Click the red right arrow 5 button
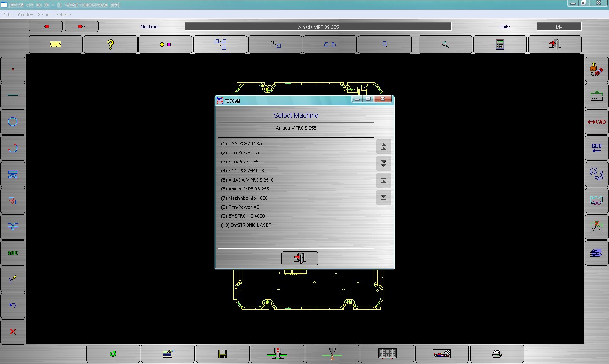 pyautogui.click(x=82, y=27)
